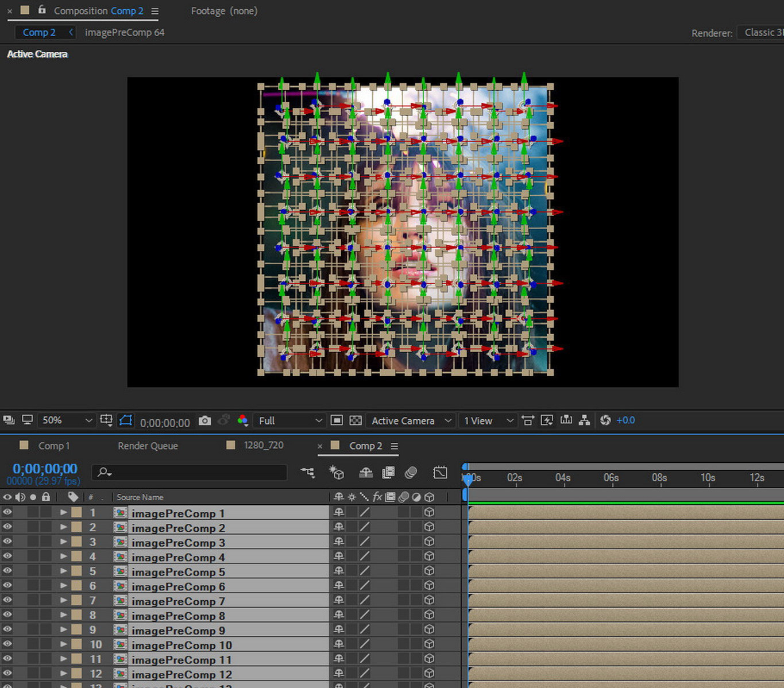Hide the imagePreComp 1 layer

click(7, 512)
